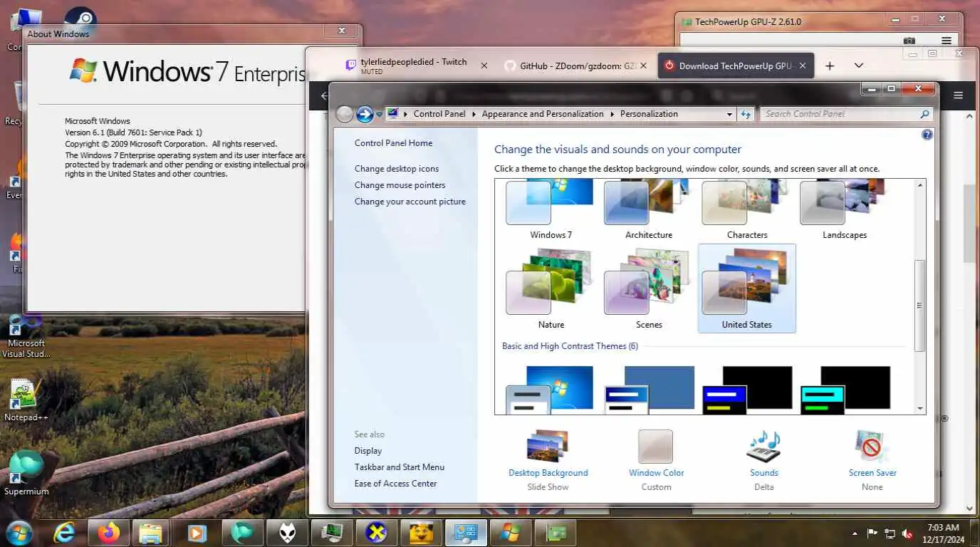Viewport: 980px width, 547px height.
Task: Open Ease of Access Center link
Action: coord(396,484)
